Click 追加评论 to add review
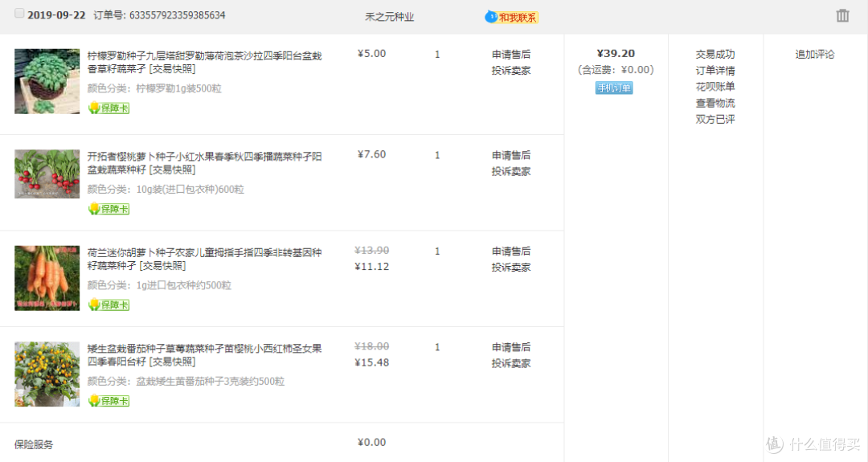The image size is (868, 462). point(815,54)
